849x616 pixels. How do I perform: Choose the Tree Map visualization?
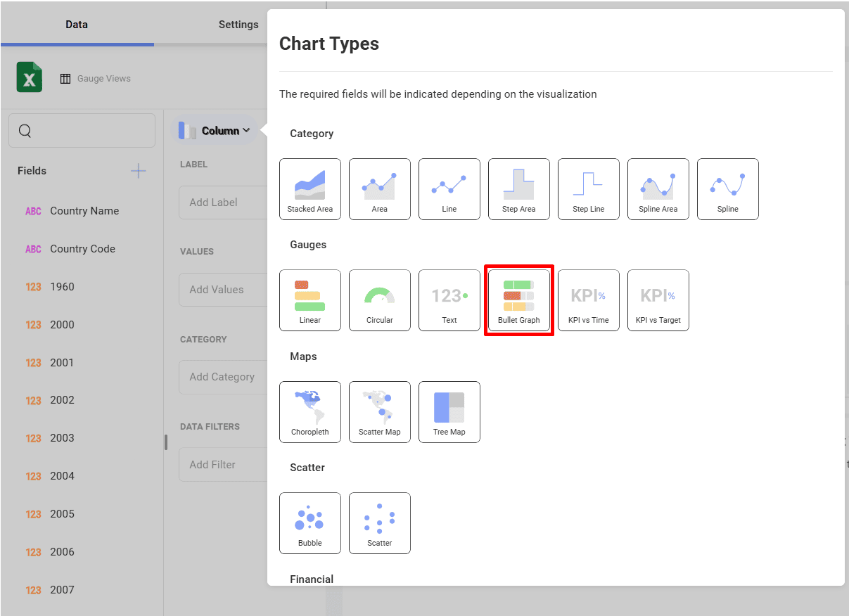(449, 412)
